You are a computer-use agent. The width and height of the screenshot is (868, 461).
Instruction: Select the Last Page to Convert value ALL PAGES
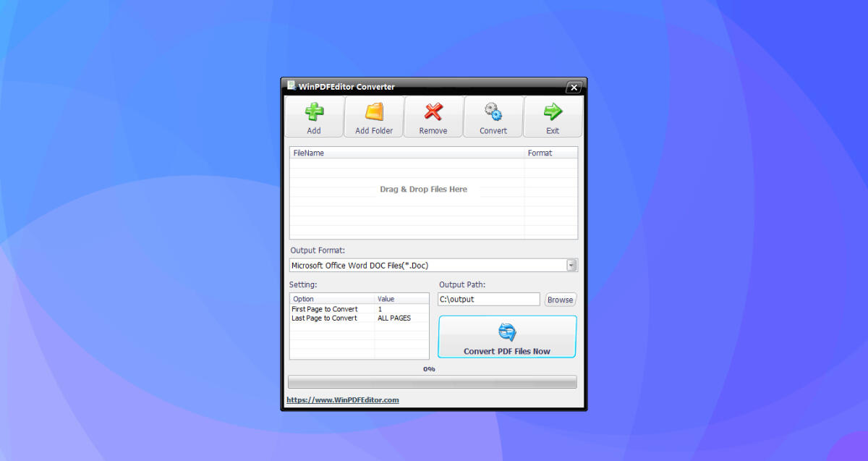click(394, 318)
